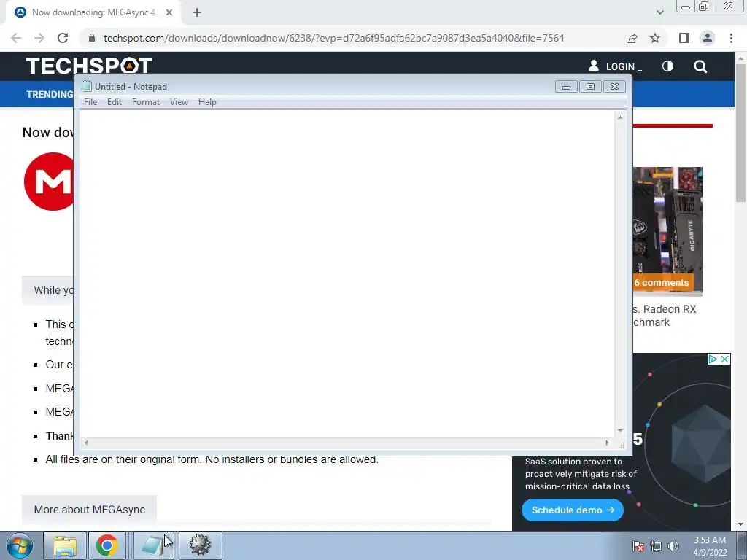Screen dimensions: 747x560
Task: Click the Radeon RX article title
Action: coord(665,316)
